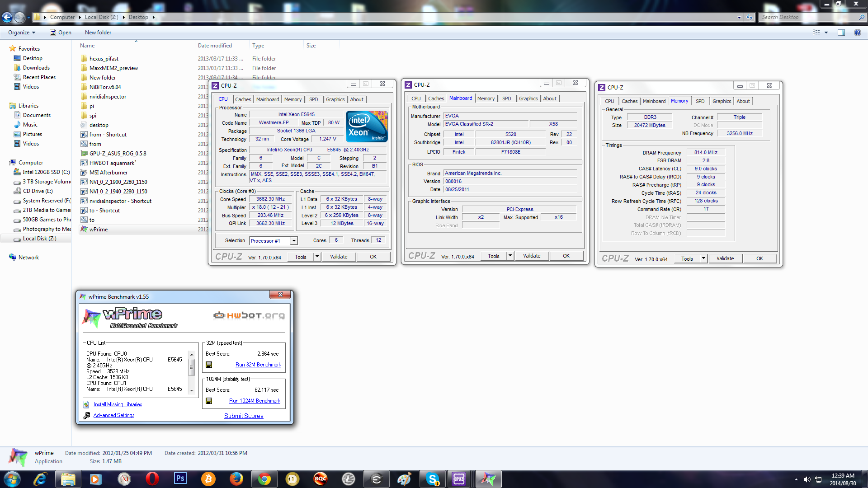Image resolution: width=868 pixels, height=488 pixels.
Task: Switch to wPrime taskbar icon
Action: (488, 479)
